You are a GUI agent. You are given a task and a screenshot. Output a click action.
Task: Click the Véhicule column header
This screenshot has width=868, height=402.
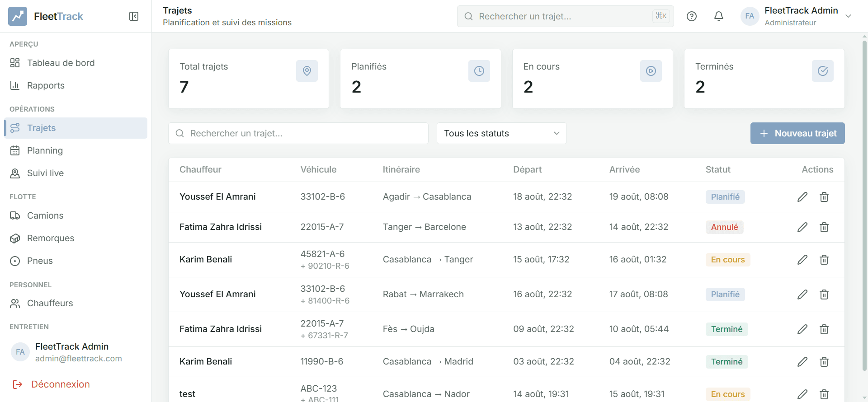pyautogui.click(x=318, y=169)
